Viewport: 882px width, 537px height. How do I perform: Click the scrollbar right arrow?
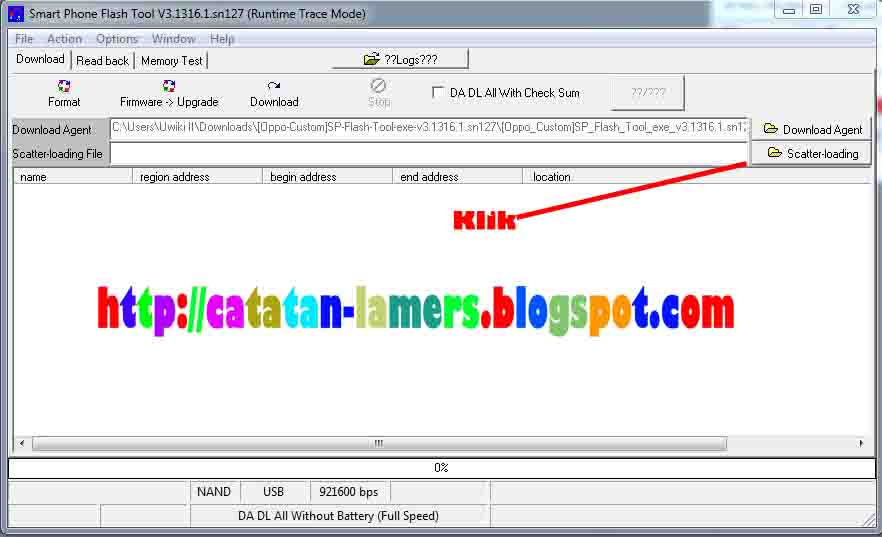[861, 443]
